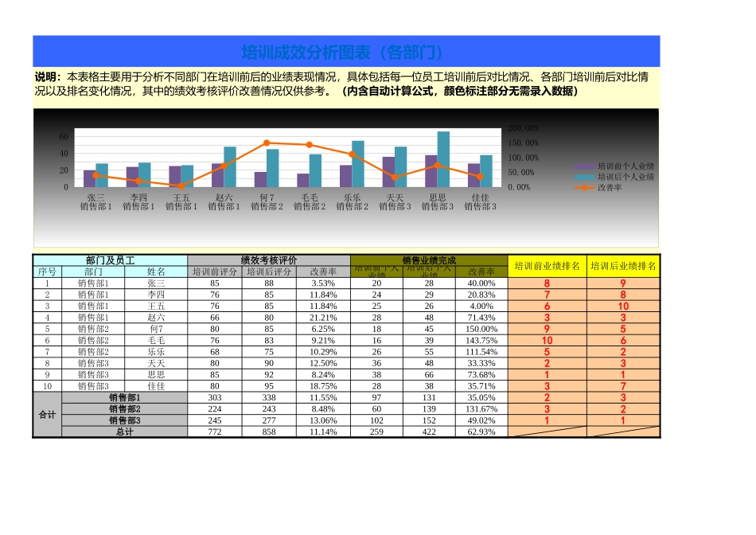Click 何7 in the table's 姓名 column
The image size is (756, 535).
(x=156, y=329)
